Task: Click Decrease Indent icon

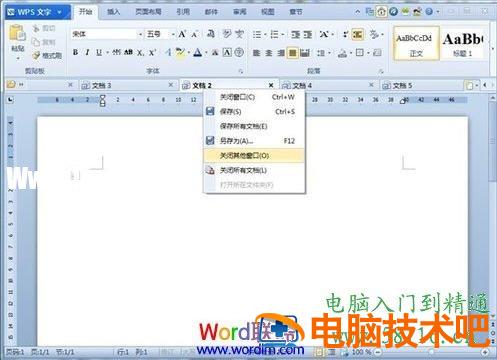Action: point(295,34)
